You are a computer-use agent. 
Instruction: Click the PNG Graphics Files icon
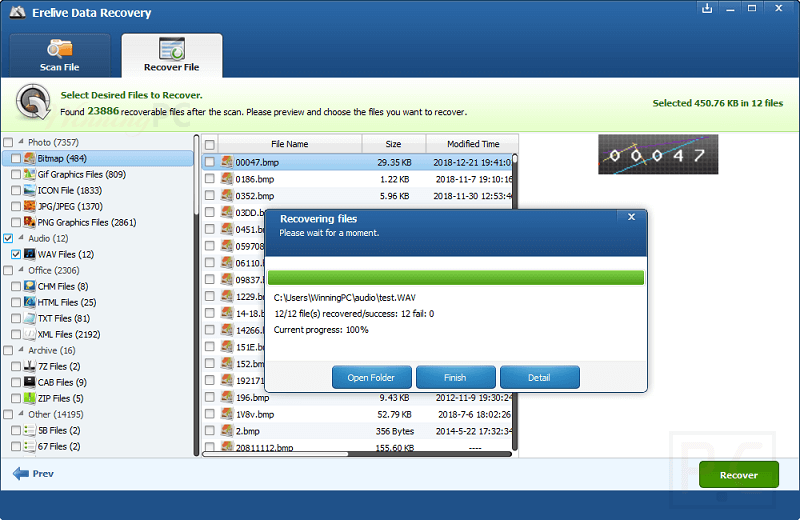pos(30,222)
